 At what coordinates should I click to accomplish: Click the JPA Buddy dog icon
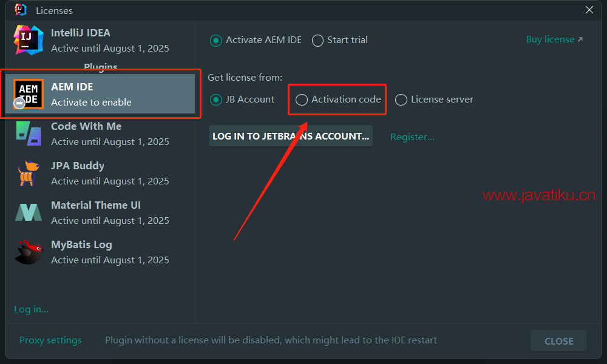point(29,173)
